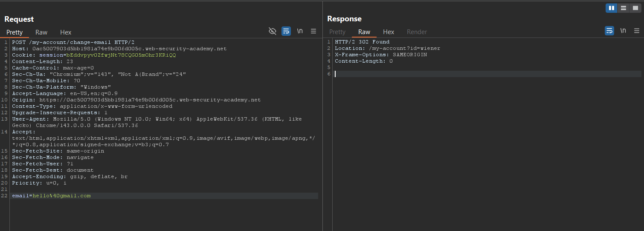Click the Sec-Ch-Ua header line

coord(99,74)
